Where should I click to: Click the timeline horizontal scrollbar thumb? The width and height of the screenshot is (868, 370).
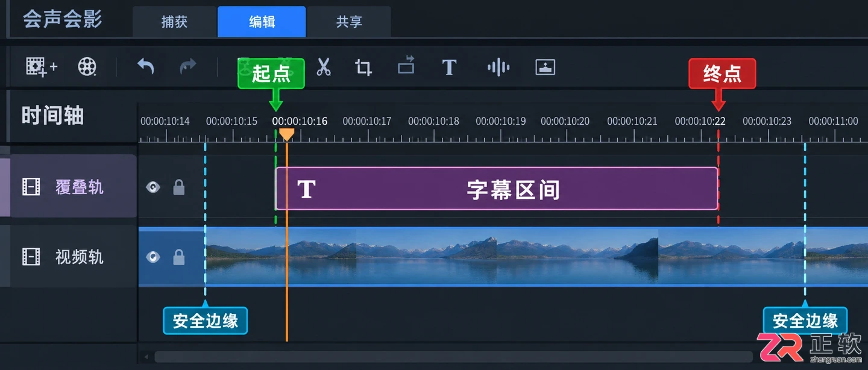point(453,357)
